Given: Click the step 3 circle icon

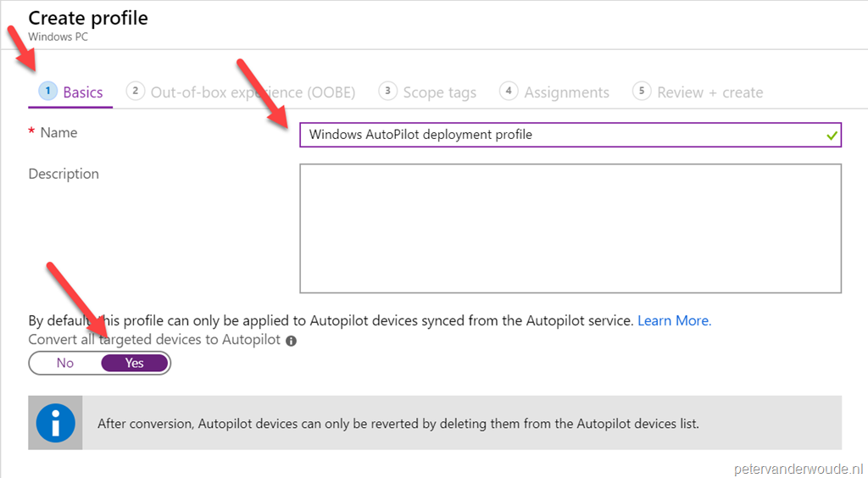Looking at the screenshot, I should (x=387, y=90).
